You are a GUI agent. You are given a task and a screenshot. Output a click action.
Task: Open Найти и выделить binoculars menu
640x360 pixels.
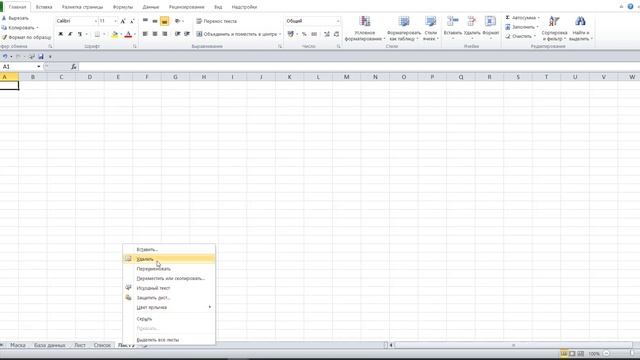click(580, 28)
